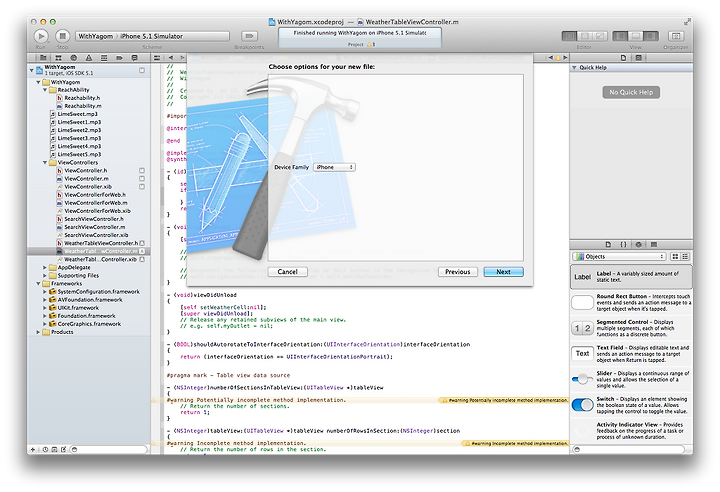Switch library to list view

(x=685, y=256)
